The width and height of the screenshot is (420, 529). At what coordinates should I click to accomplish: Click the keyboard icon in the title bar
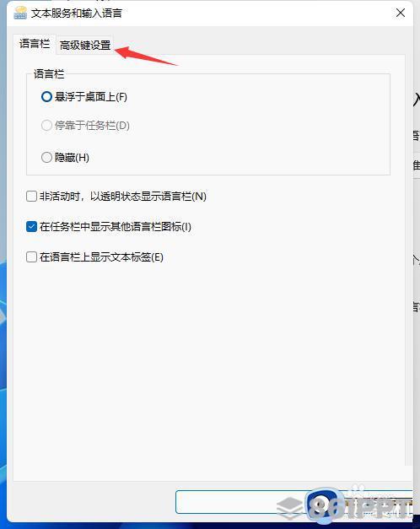tap(20, 13)
